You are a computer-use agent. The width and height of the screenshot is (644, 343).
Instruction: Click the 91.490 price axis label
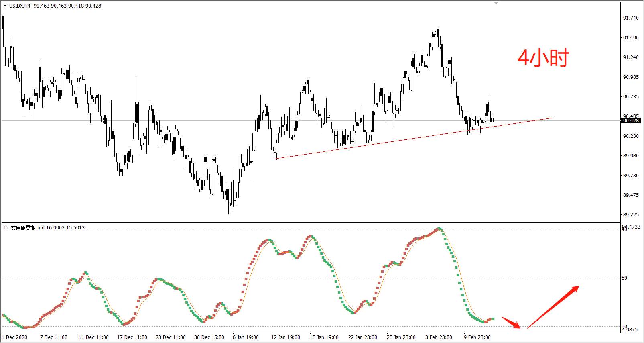coord(630,38)
